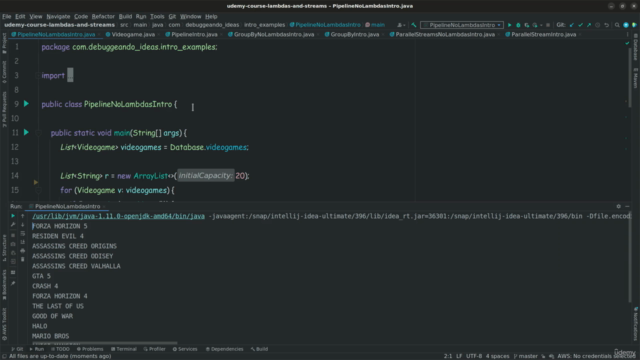Open Profiler tool window
Viewport: 640px width, 360px height.
coord(154,349)
